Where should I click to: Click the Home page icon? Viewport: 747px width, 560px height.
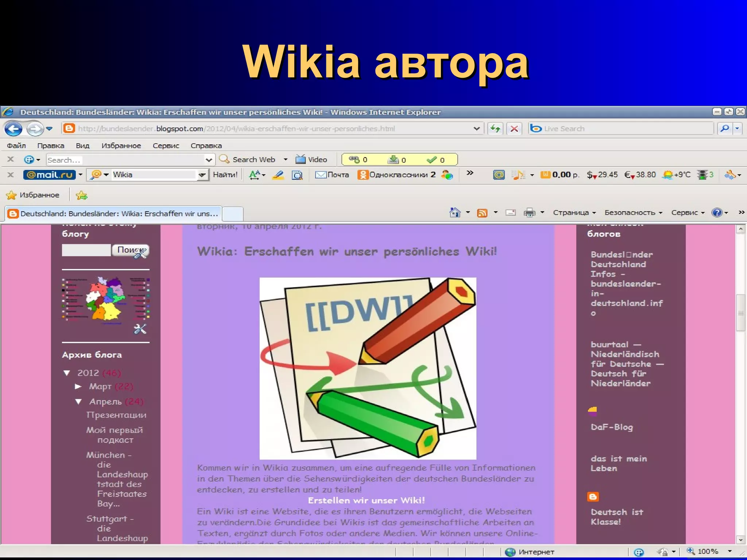tap(455, 212)
